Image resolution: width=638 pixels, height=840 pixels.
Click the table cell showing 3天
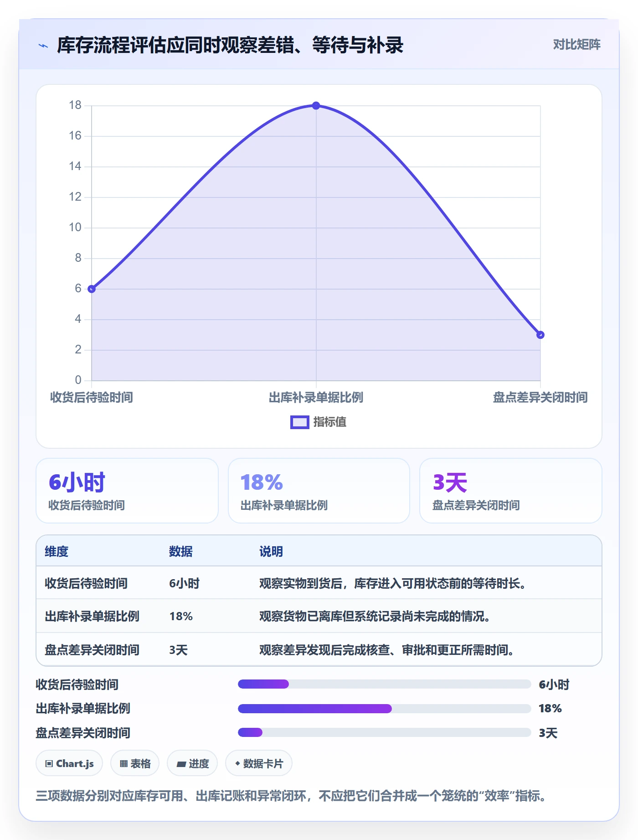click(179, 650)
